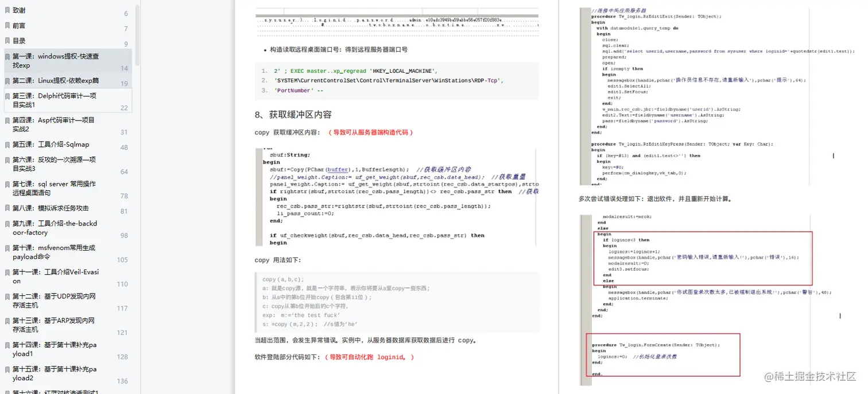Screen dimensions: 868x394
Task: Go to 第七课:sql server 常用操作 chapter
Action: click(68, 188)
